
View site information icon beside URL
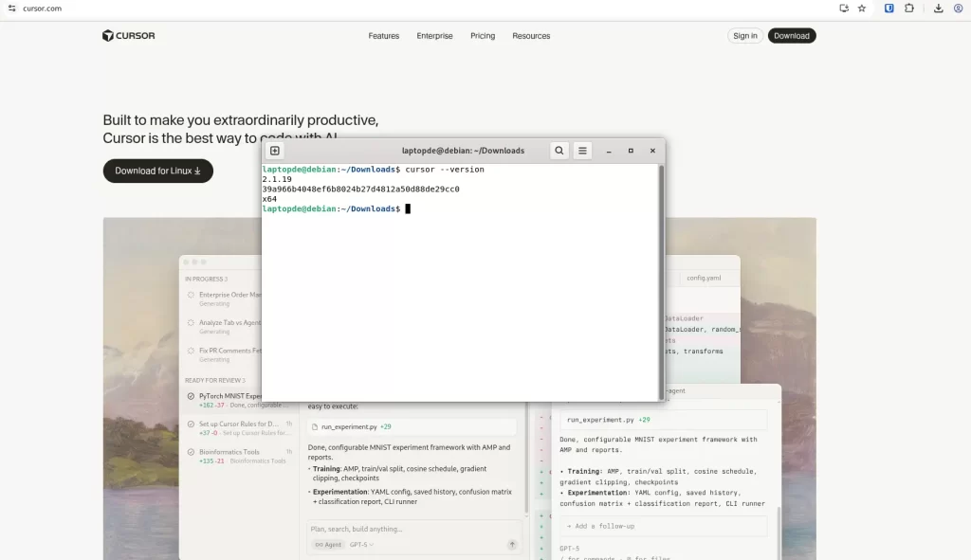11,9
